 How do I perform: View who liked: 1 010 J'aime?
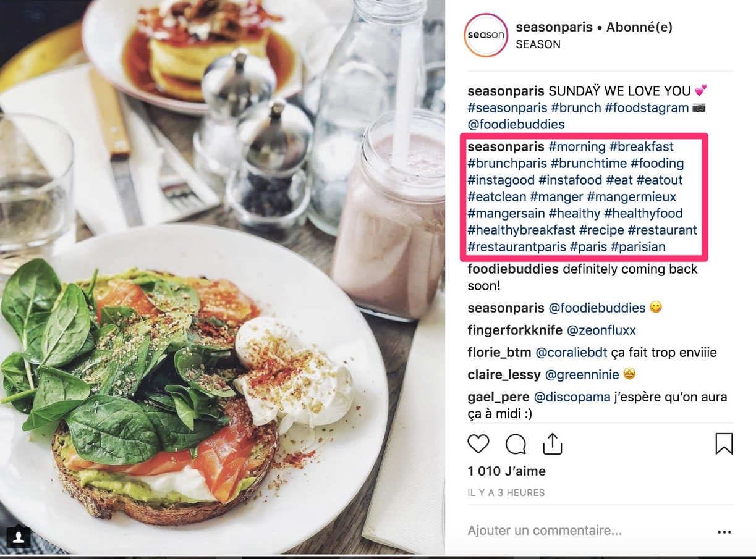coord(506,471)
